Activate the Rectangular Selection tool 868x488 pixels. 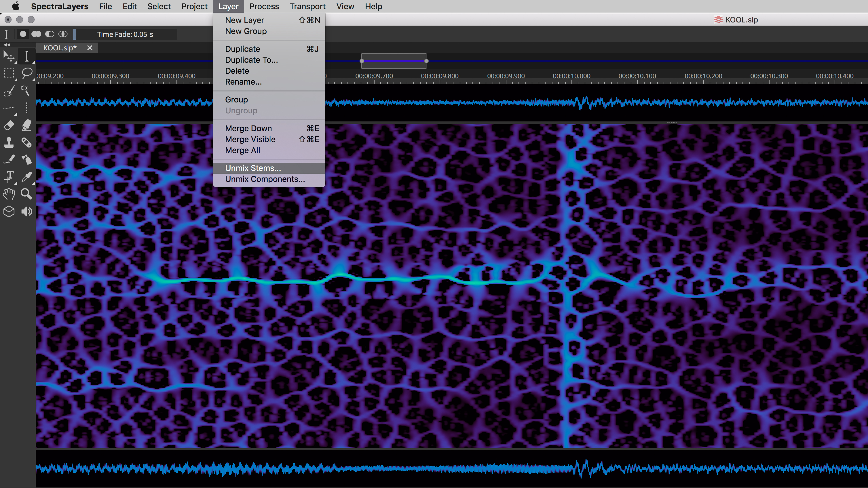9,73
